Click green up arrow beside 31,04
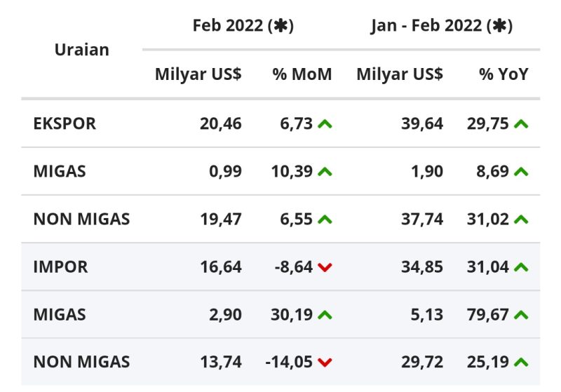 click(x=521, y=266)
